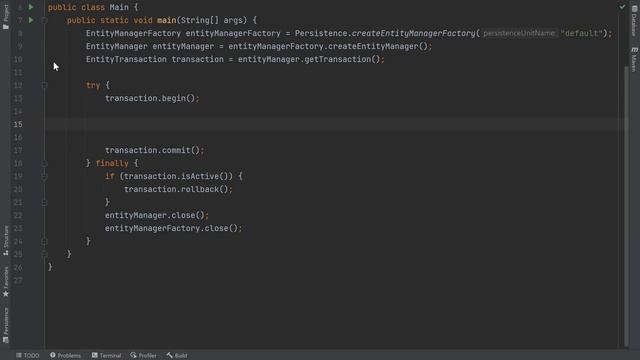Collapse the main method fold marker
640x360 pixels.
44,20
